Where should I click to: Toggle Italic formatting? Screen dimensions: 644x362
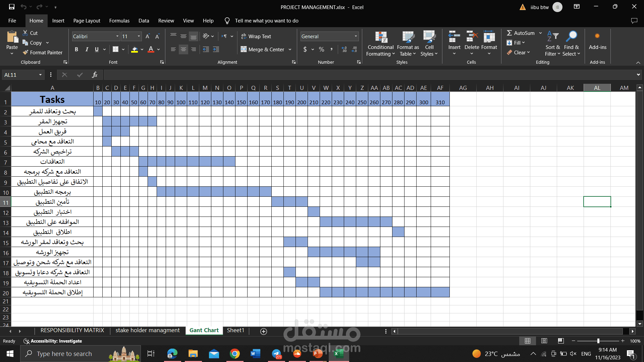[x=87, y=50]
